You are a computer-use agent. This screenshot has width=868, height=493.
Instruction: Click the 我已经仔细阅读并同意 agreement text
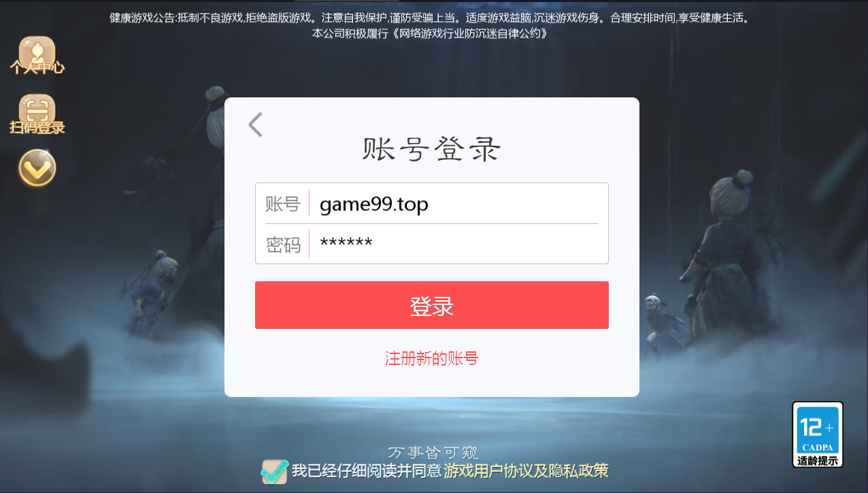(367, 471)
